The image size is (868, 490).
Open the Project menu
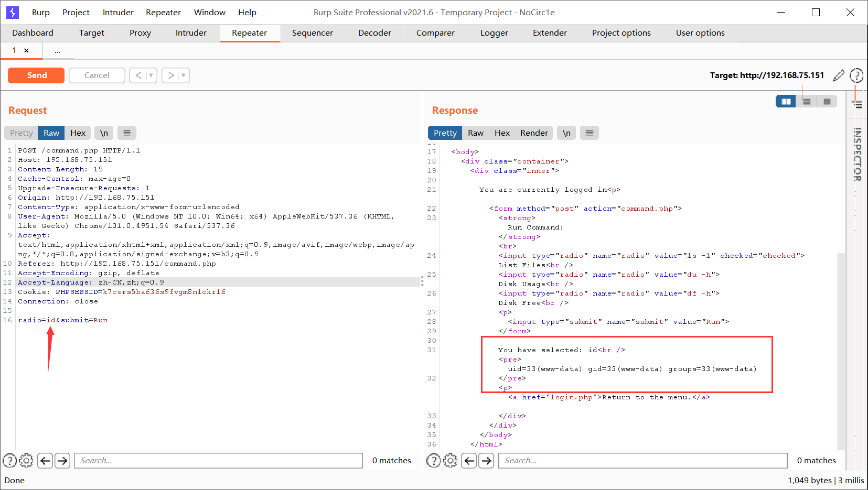click(x=76, y=12)
